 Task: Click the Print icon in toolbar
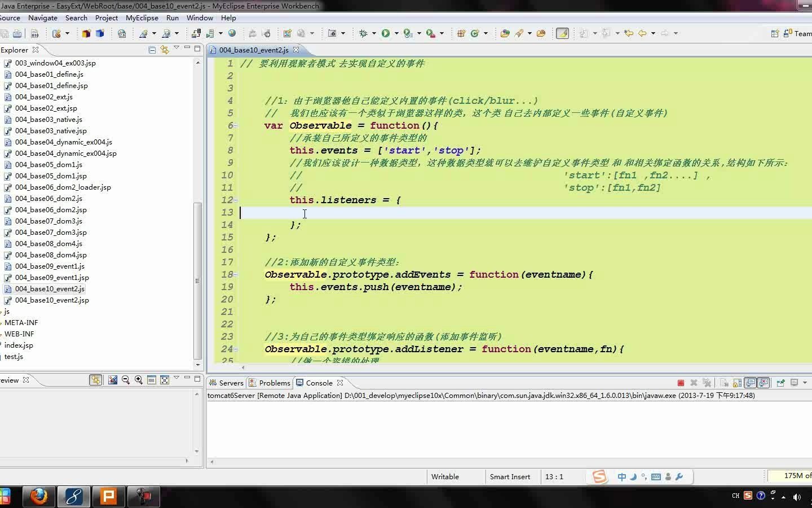click(17, 33)
